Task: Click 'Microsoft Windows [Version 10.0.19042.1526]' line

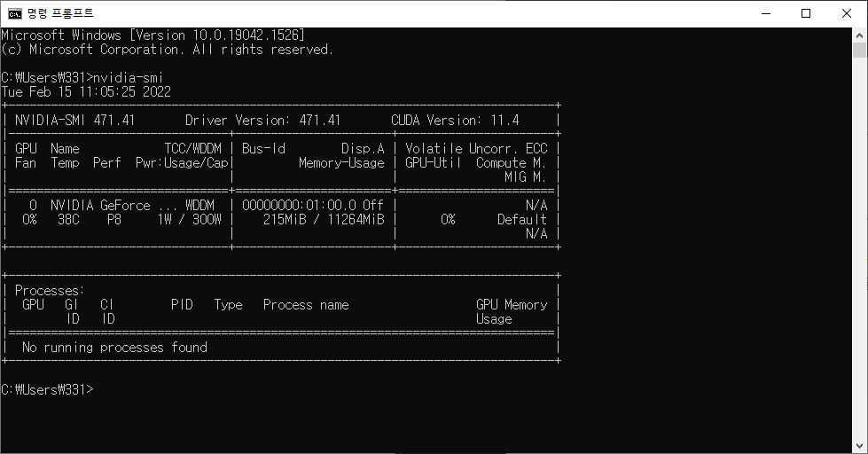Action: (x=152, y=35)
